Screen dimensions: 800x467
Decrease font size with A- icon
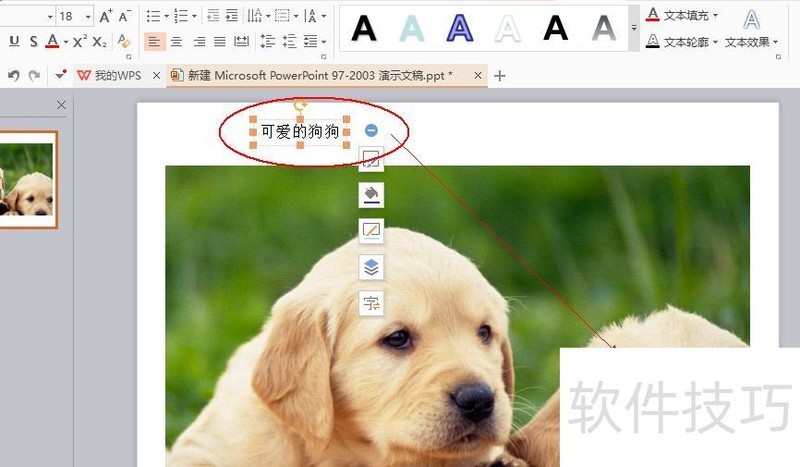124,16
